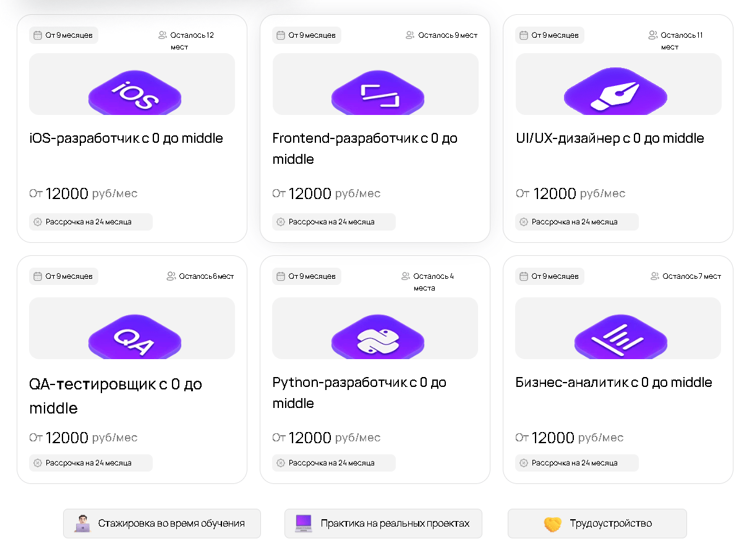Click the purple iOS course icon

coord(135,94)
